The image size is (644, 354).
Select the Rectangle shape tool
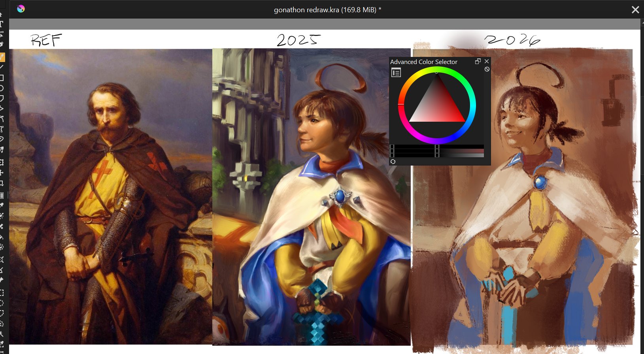pyautogui.click(x=2, y=77)
